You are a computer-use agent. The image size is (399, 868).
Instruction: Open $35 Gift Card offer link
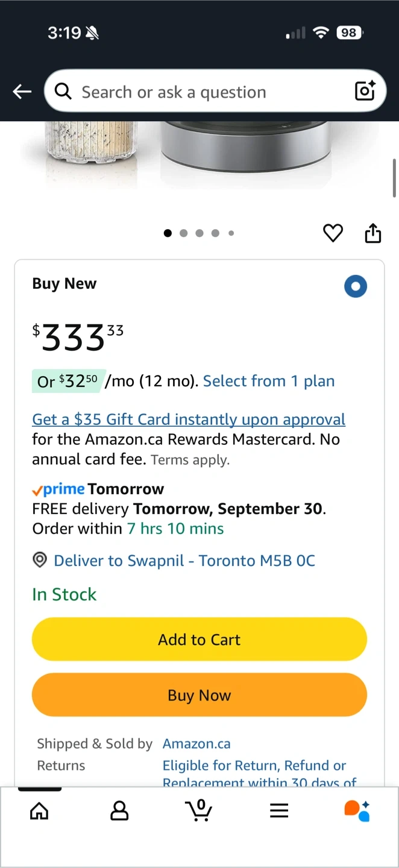(x=189, y=420)
